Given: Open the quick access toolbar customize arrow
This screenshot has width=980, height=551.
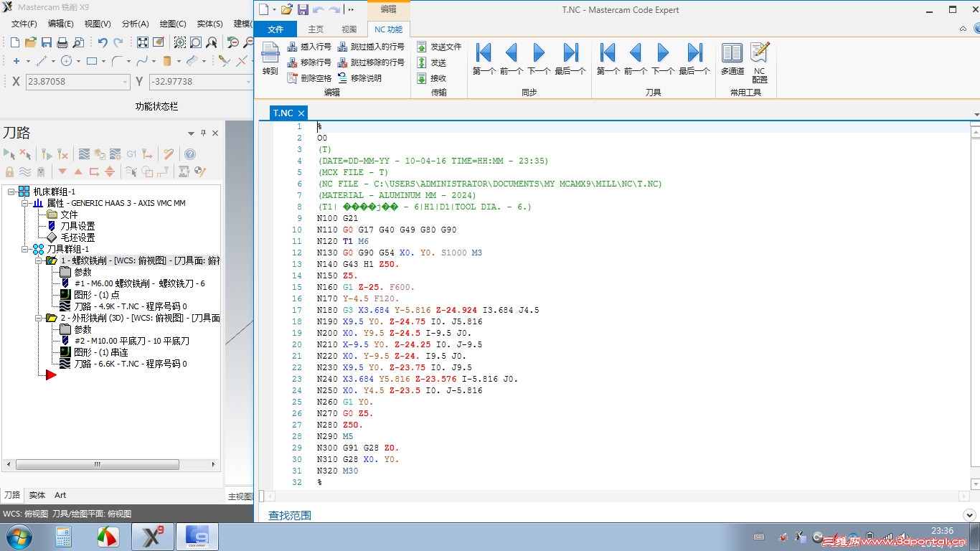Looking at the screenshot, I should 351,9.
